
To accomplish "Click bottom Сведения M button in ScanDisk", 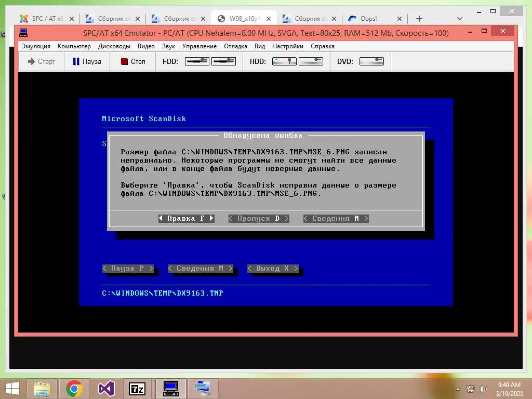I will point(201,269).
